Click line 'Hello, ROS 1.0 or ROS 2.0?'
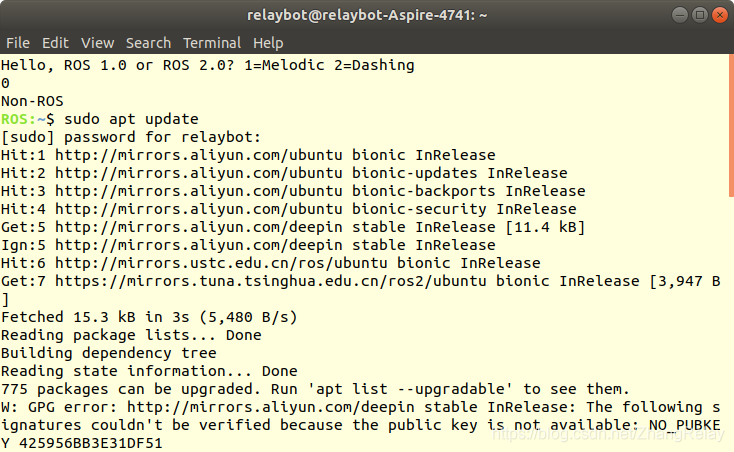 click(x=117, y=65)
